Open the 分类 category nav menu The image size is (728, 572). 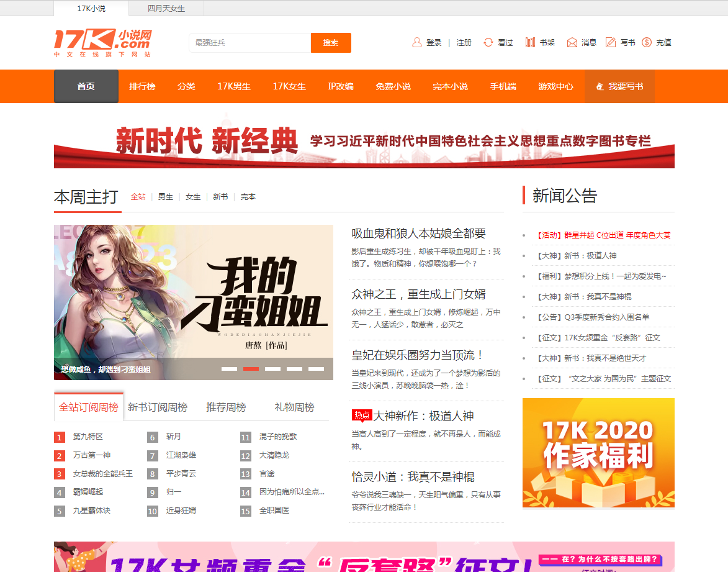point(186,86)
